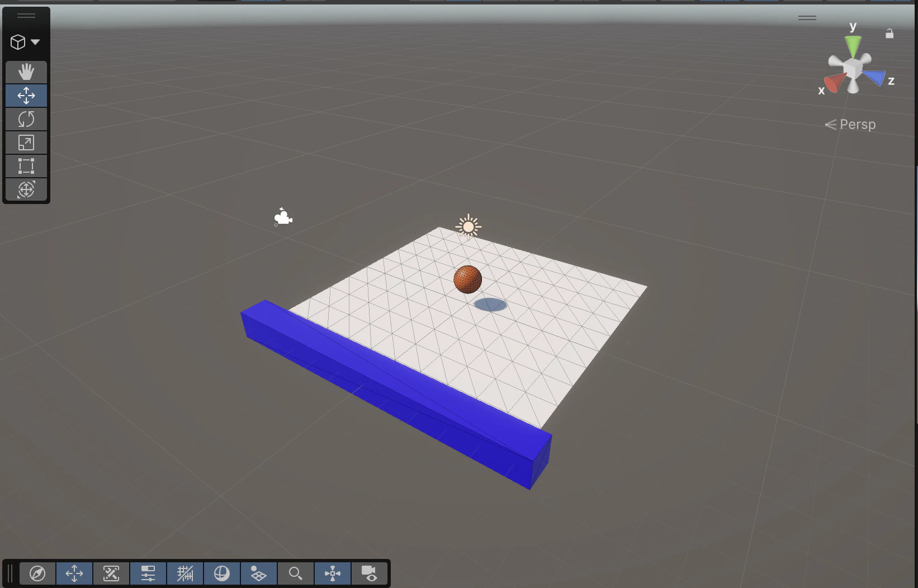This screenshot has width=918, height=588.
Task: Click the tools overlay drag handle
Action: pyautogui.click(x=26, y=16)
